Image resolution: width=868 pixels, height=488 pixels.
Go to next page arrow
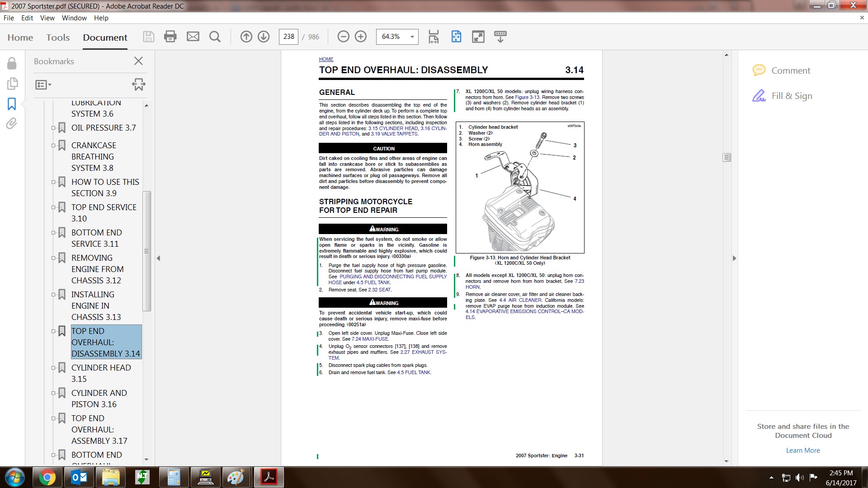pyautogui.click(x=264, y=37)
